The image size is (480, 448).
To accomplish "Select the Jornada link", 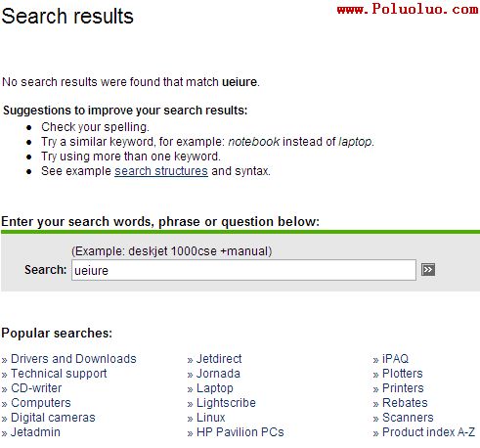I will coord(218,374).
